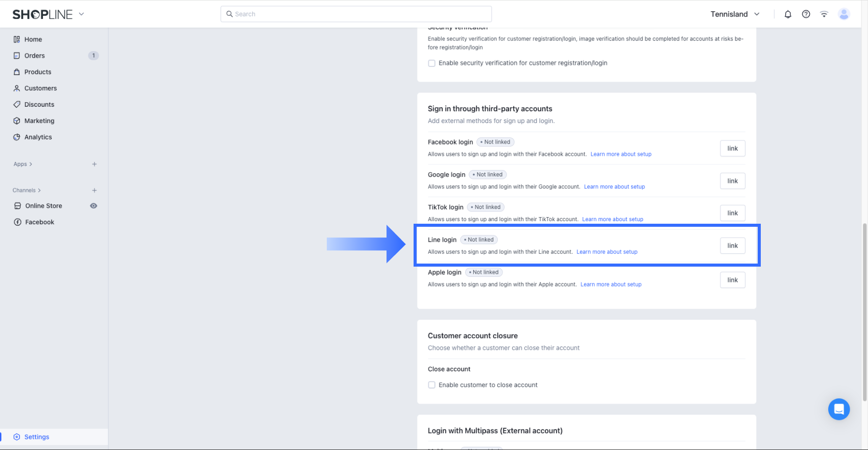Screen dimensions: 868x450
Task: Enable security verification for registration/login checkbox
Action: (x=432, y=63)
